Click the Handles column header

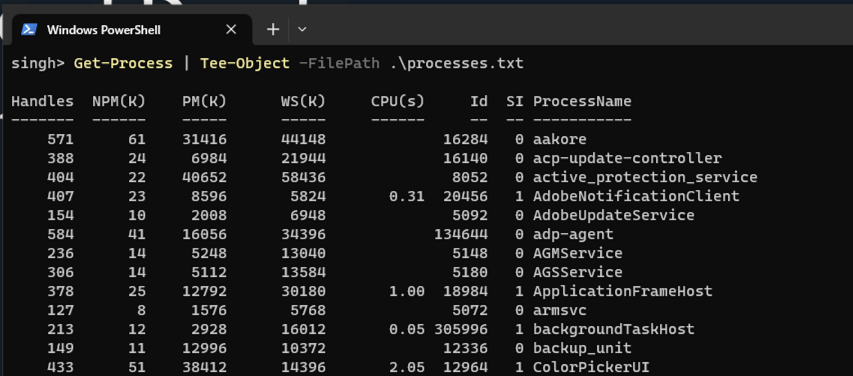(x=42, y=101)
